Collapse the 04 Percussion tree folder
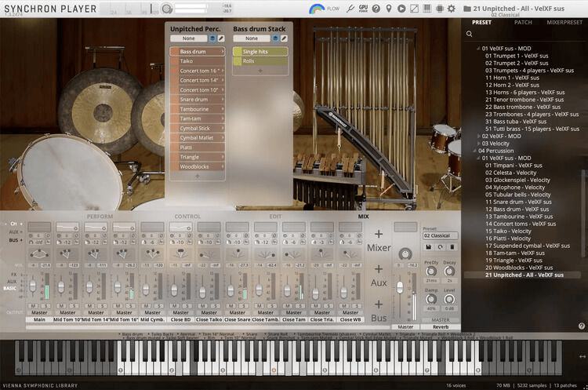The height and width of the screenshot is (390, 588). click(475, 150)
